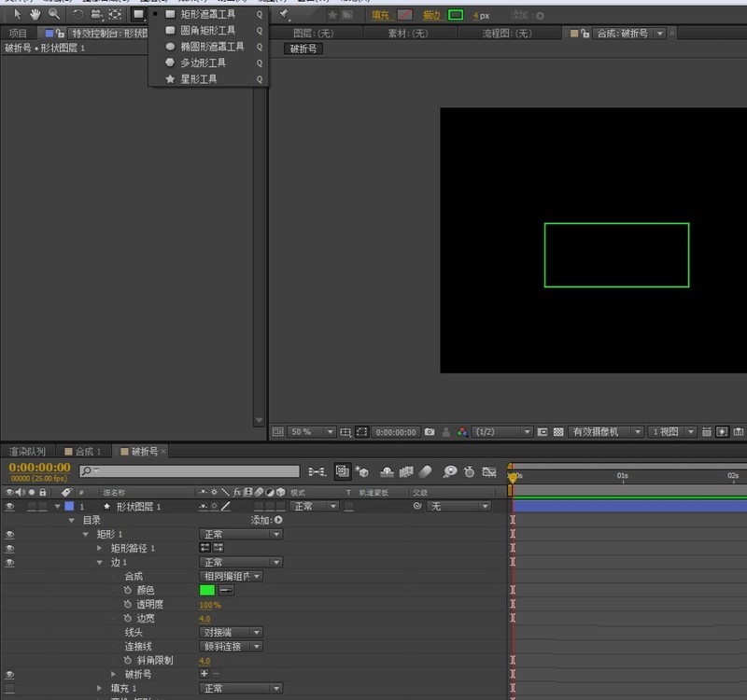Click the Selection arrow tool
The height and width of the screenshot is (700, 747).
tap(16, 14)
